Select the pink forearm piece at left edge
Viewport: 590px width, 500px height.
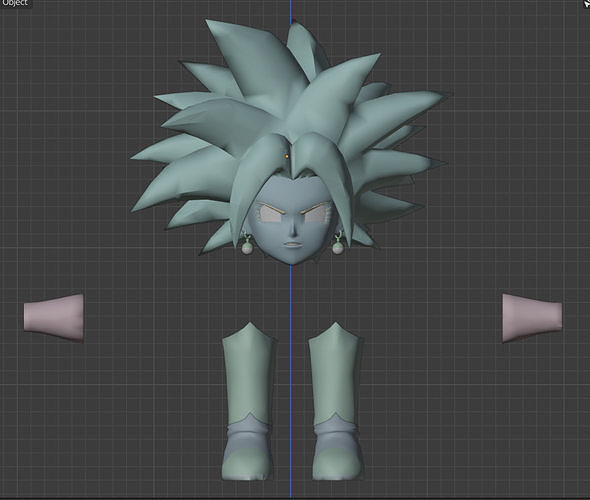pos(54,318)
